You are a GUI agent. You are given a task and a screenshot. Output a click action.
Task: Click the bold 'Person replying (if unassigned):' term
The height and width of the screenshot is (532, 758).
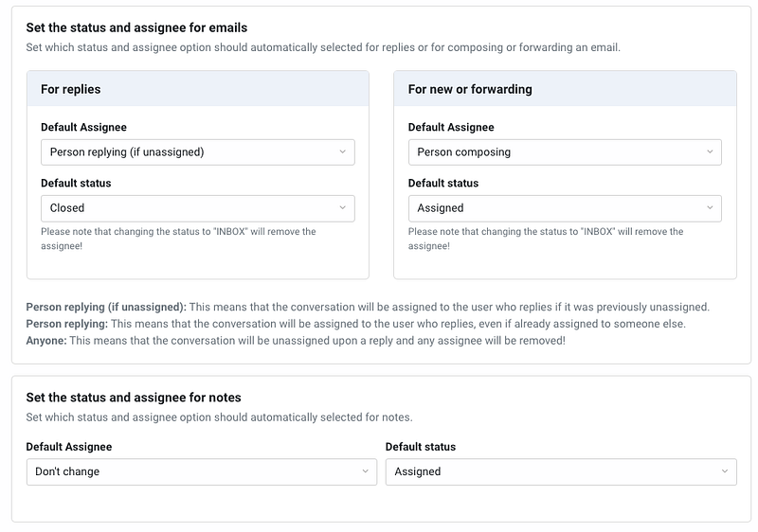[106, 307]
